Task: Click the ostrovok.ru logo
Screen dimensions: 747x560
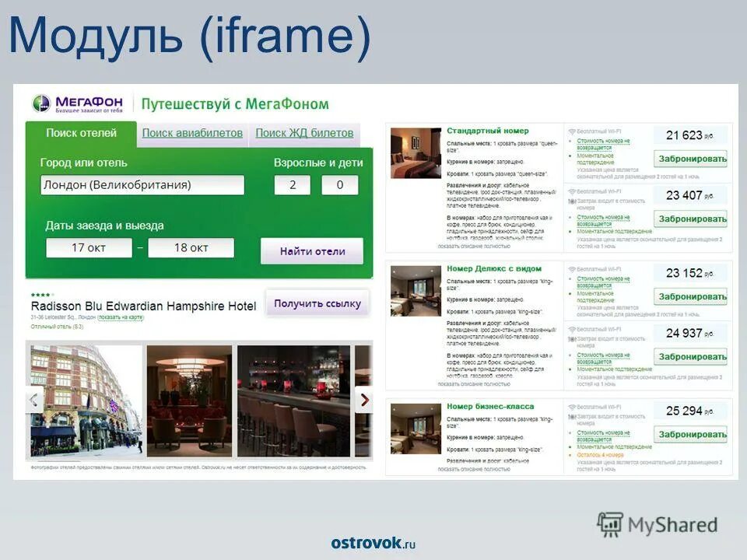Action: 373,543
